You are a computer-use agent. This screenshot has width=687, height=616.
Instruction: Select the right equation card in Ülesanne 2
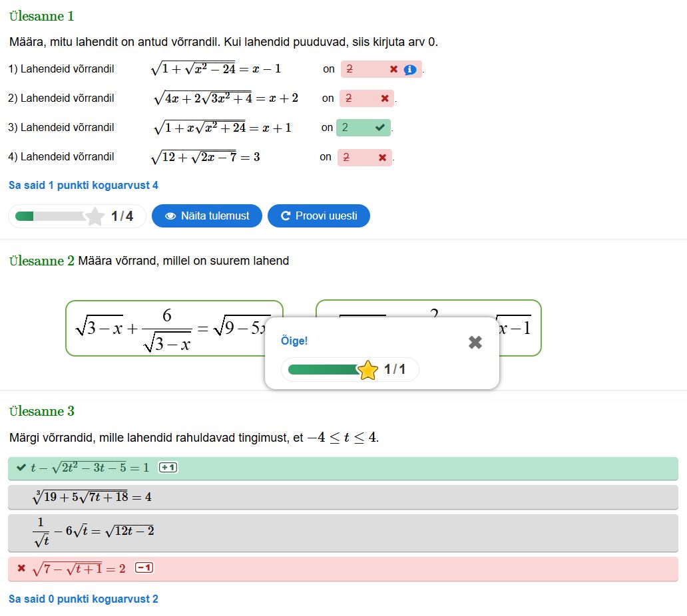(x=519, y=328)
